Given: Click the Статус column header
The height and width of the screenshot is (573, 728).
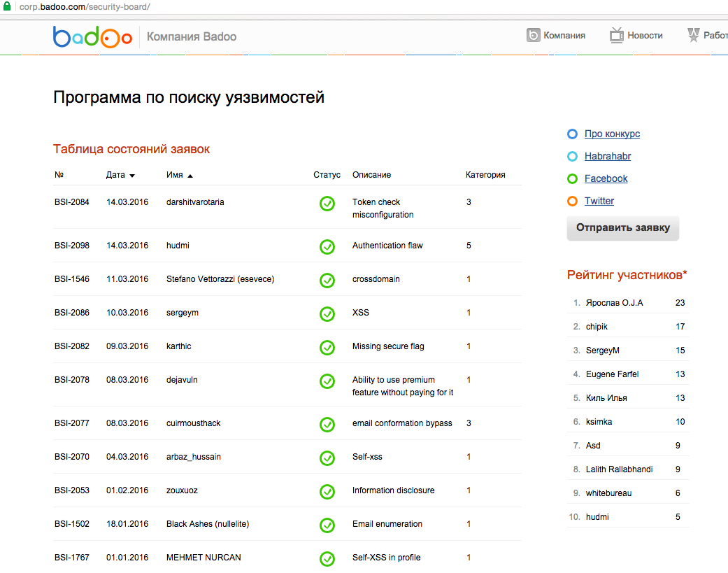Looking at the screenshot, I should [x=327, y=175].
